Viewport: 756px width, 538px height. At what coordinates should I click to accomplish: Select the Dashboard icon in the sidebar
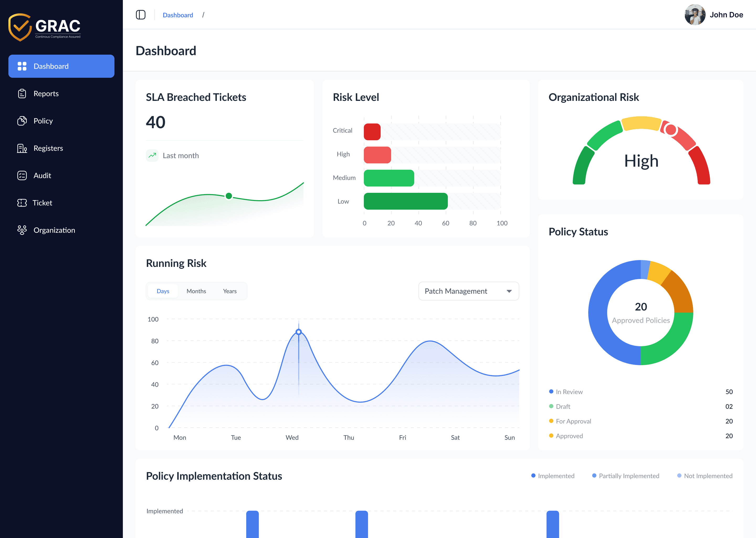tap(22, 66)
